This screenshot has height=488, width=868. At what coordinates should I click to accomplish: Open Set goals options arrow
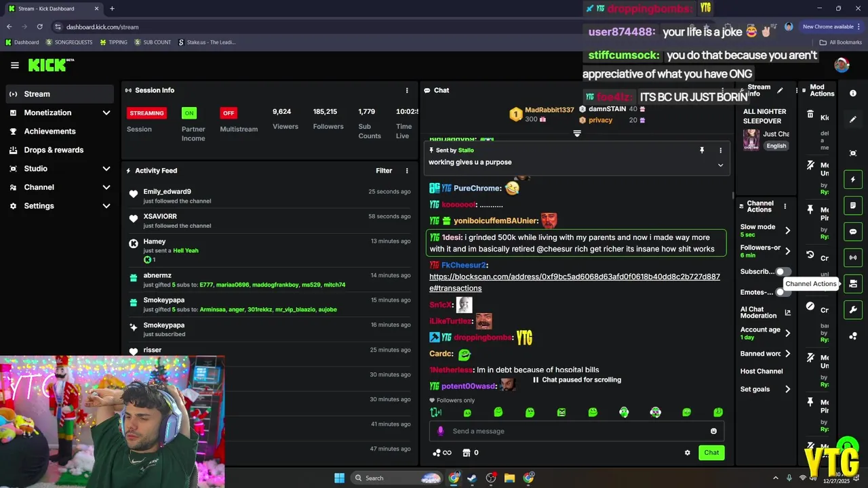pyautogui.click(x=787, y=390)
